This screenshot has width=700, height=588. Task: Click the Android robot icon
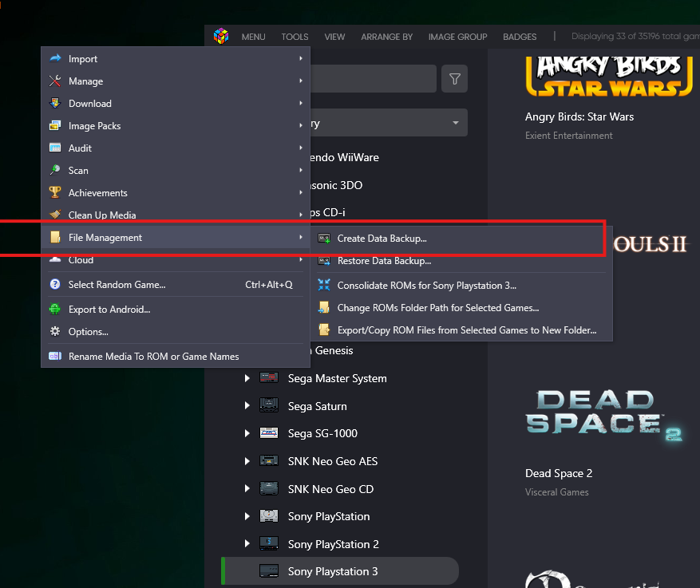pos(55,310)
